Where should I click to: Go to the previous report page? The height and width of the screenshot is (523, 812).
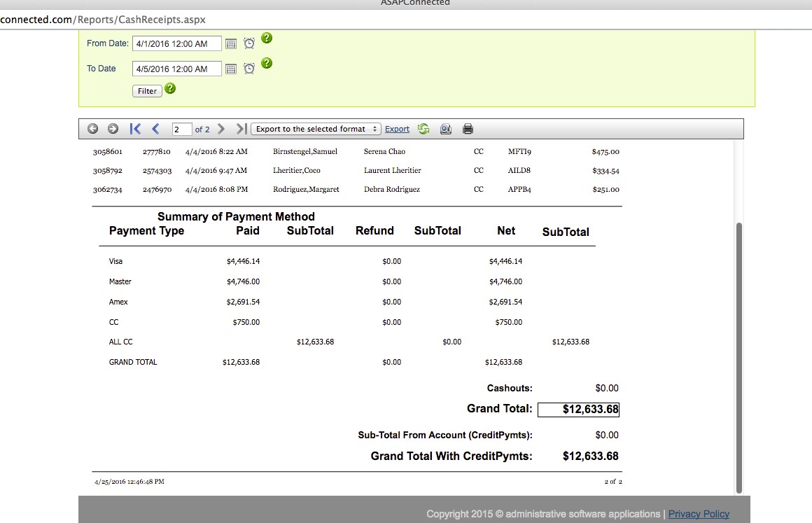coord(155,129)
